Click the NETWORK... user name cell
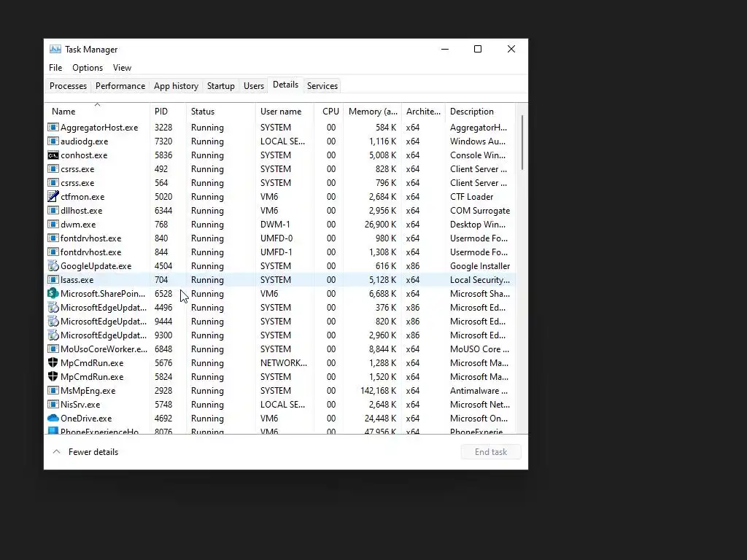747x560 pixels. point(284,363)
